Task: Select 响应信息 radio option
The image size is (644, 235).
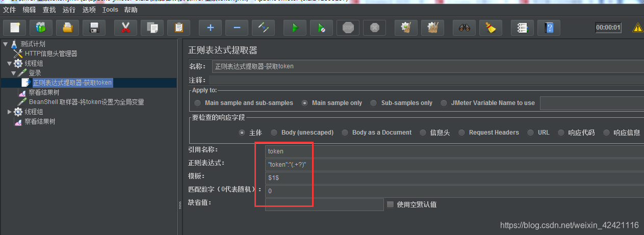Action: 606,133
